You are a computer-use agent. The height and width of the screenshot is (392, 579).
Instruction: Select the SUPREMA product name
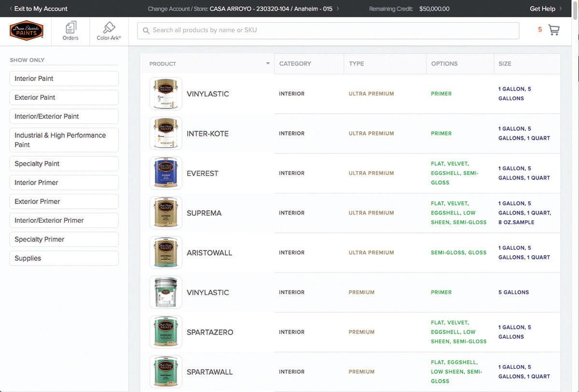(x=204, y=213)
